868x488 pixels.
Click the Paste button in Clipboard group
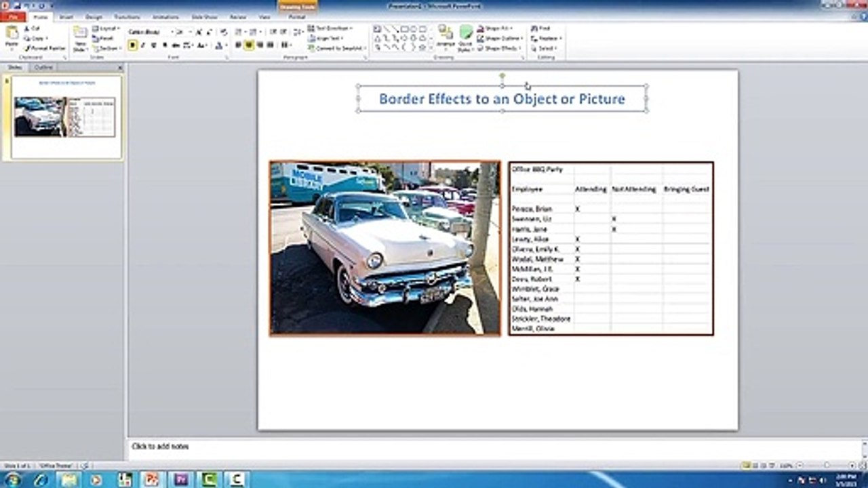[12, 38]
